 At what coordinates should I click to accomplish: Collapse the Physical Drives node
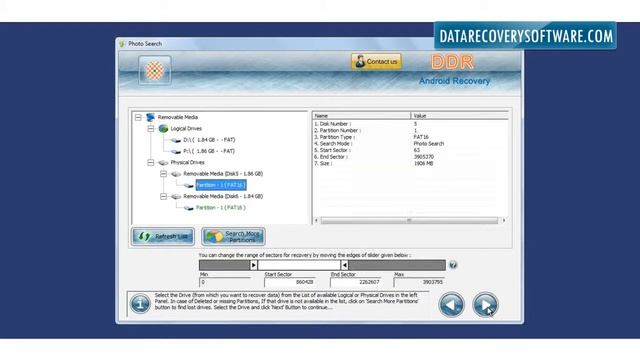click(x=151, y=162)
